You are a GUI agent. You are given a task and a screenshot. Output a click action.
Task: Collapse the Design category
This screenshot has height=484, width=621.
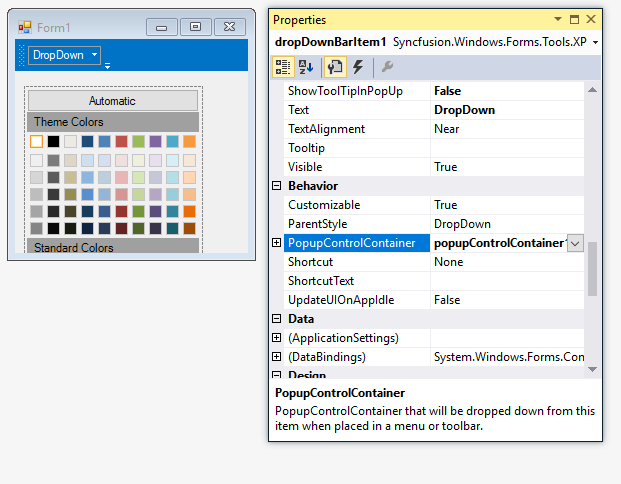tap(276, 375)
